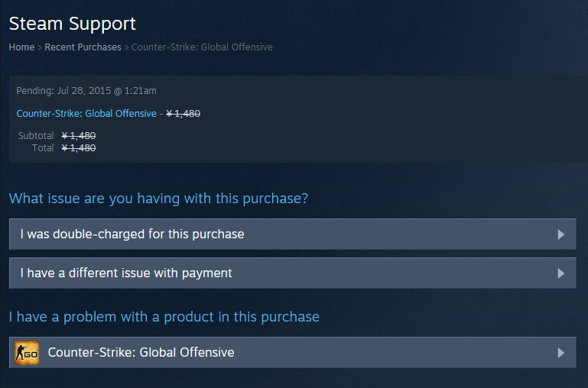Expand the different payment issue arrow
The width and height of the screenshot is (588, 388).
[561, 273]
